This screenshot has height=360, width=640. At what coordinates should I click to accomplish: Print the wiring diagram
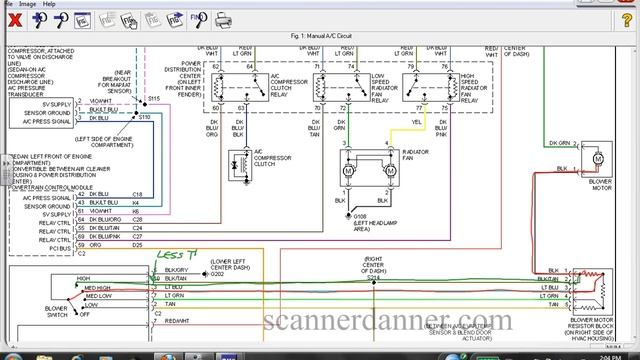click(x=223, y=20)
